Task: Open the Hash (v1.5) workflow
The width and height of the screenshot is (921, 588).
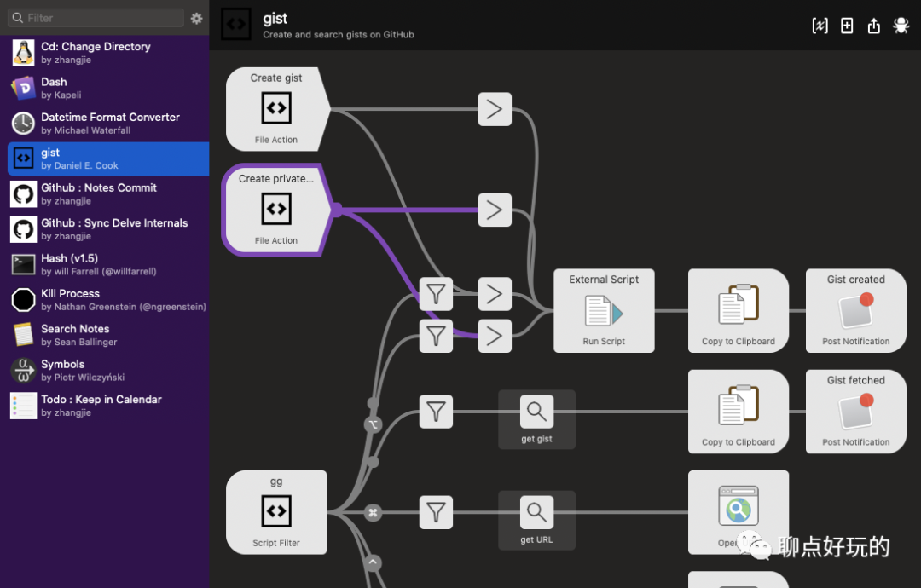Action: tap(108, 264)
